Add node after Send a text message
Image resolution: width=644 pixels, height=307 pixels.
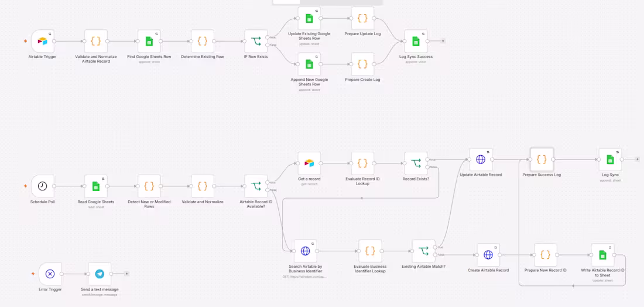pyautogui.click(x=126, y=274)
